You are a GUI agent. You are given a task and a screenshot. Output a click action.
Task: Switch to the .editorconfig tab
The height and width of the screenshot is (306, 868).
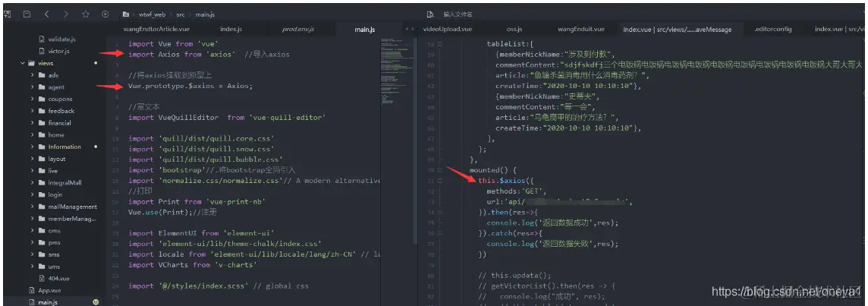773,29
